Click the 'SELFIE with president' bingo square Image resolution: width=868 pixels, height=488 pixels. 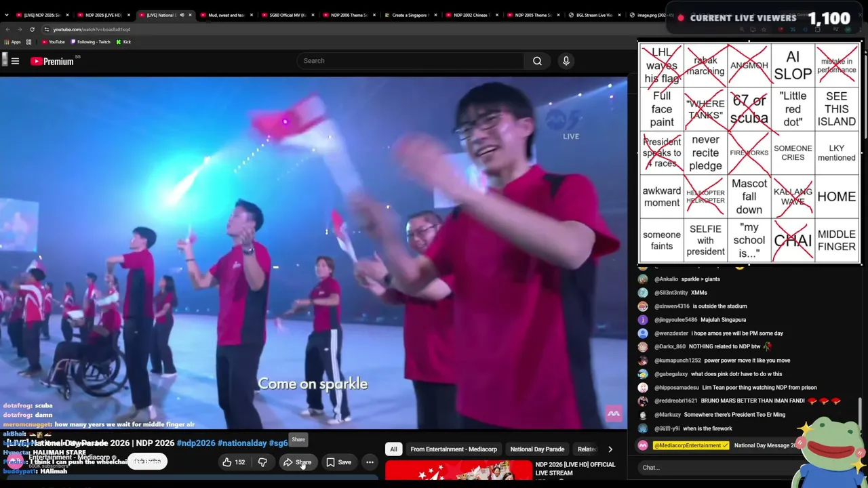point(705,240)
